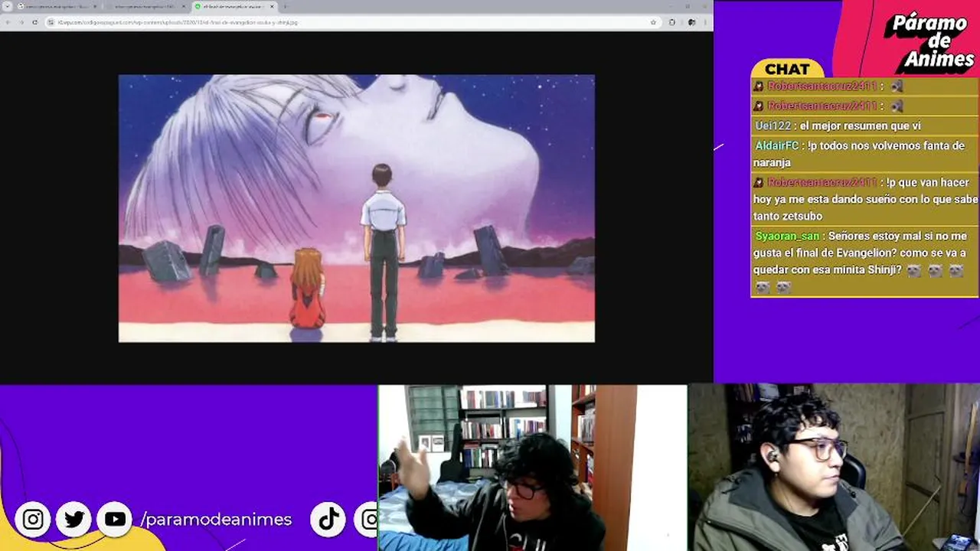Screen dimensions: 980x551
Task: Select the active el-final-de-evangelion tab
Action: [234, 6]
